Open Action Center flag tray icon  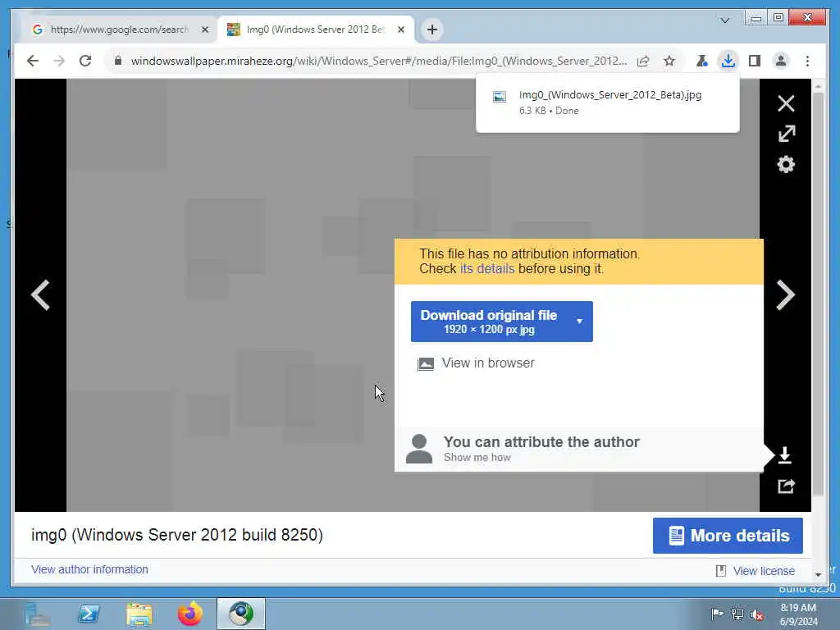(x=717, y=614)
